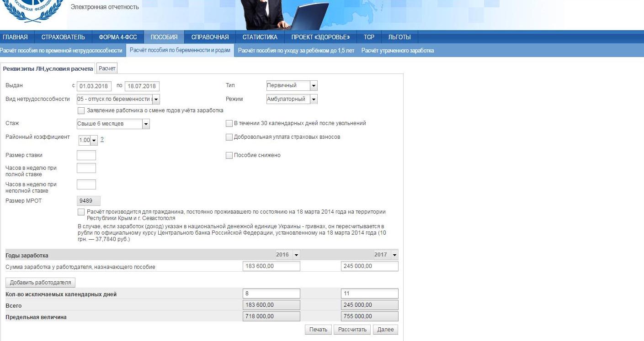Expand the Вид нетрудоспособности dropdown
Image resolution: width=644 pixels, height=341 pixels.
pyautogui.click(x=118, y=99)
